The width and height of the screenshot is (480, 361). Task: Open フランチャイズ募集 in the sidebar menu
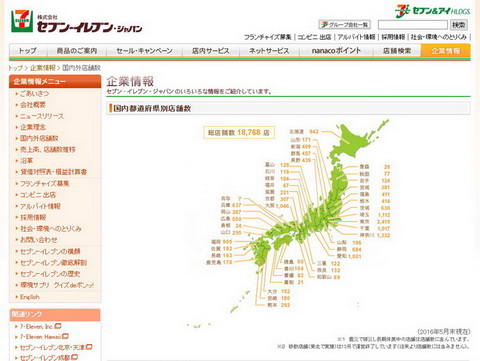[45, 184]
